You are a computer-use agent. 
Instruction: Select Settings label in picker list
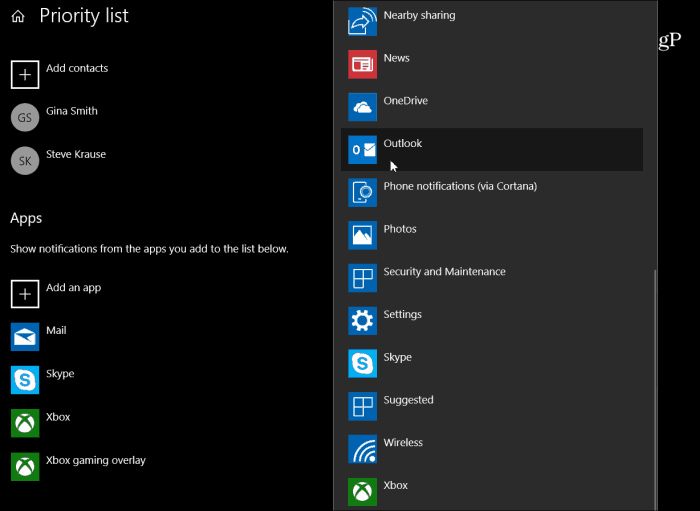coord(403,315)
